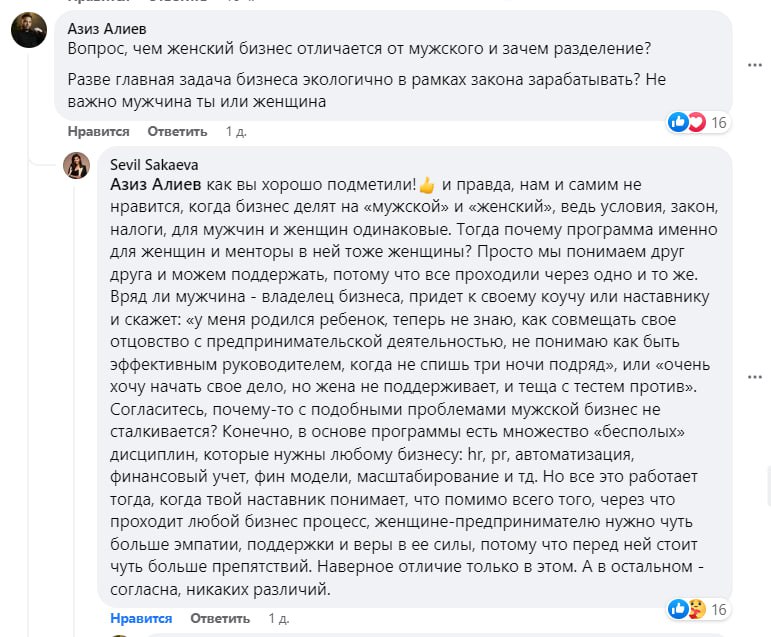Click the Азиз Алиев mention in Sevil's reply

[x=155, y=185]
